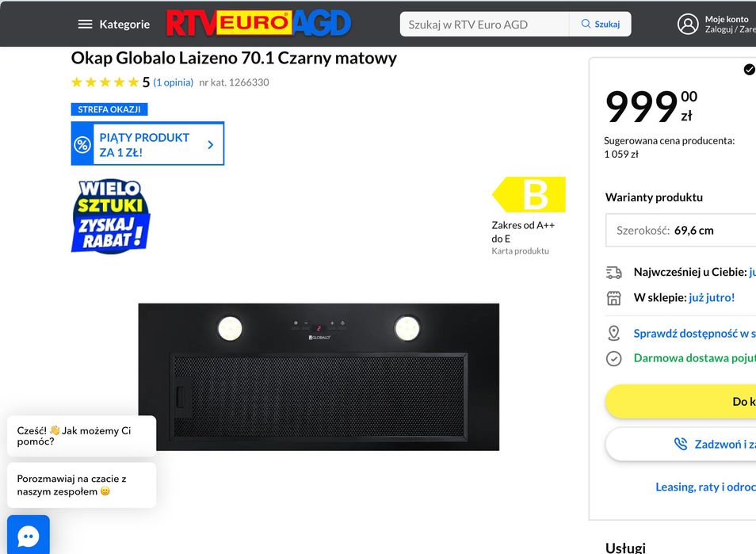Click the map pin availability icon
756x554 pixels.
point(613,333)
